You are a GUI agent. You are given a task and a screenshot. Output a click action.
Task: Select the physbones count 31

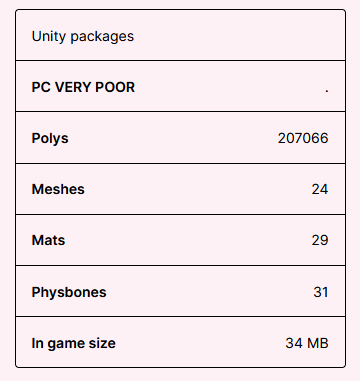click(x=321, y=292)
